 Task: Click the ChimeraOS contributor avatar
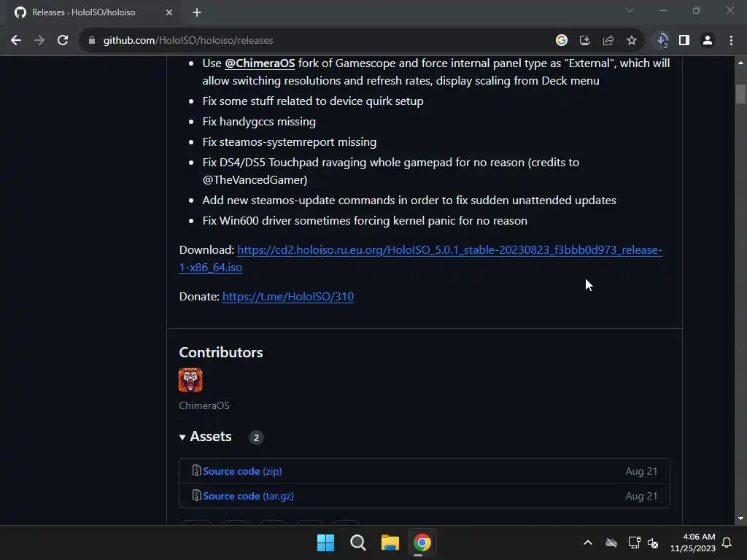coord(190,380)
